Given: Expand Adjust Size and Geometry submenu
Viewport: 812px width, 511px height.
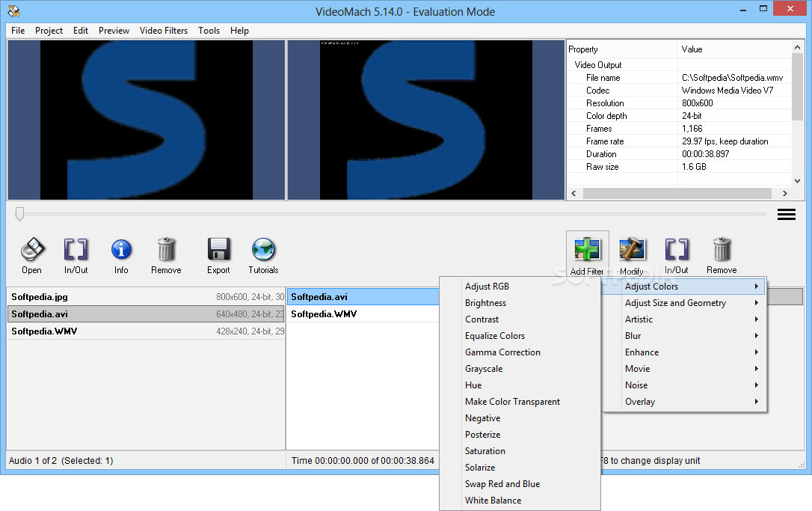Looking at the screenshot, I should (684, 303).
